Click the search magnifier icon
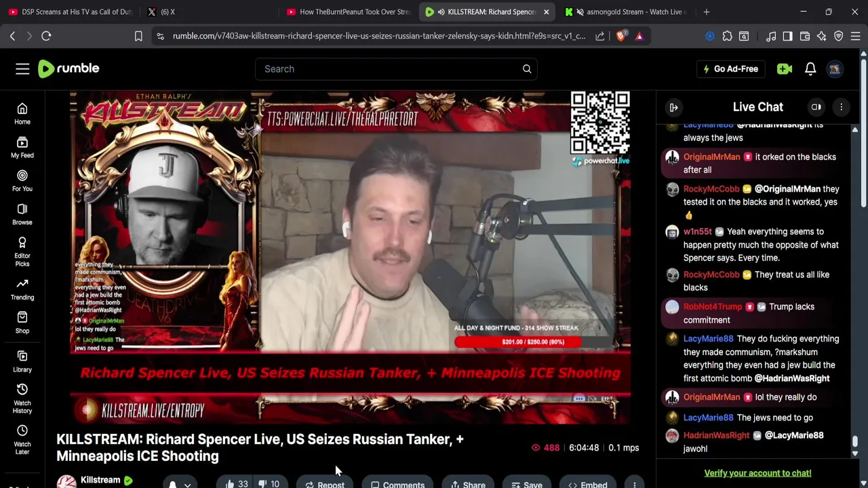Screen dimensions: 868x488 click(527, 68)
